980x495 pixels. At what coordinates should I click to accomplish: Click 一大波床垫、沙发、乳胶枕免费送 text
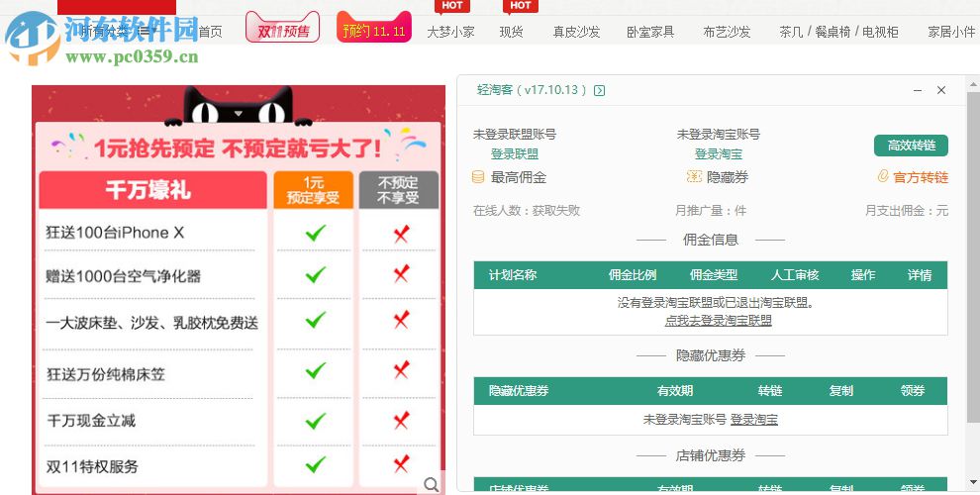[x=151, y=323]
